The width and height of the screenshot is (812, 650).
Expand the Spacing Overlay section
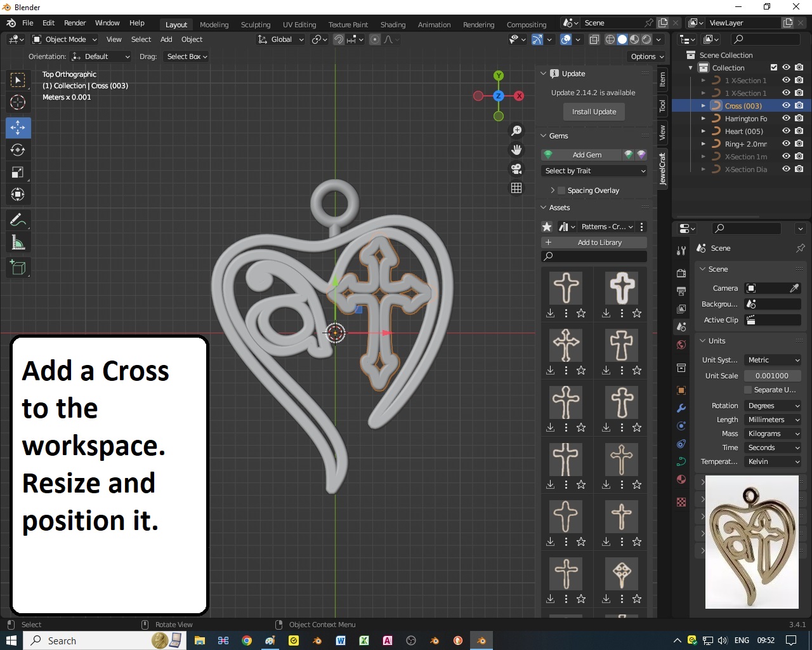pos(553,190)
